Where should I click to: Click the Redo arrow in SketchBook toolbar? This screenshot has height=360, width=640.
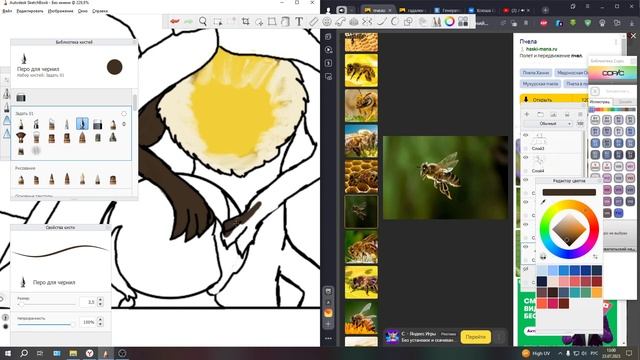point(188,22)
